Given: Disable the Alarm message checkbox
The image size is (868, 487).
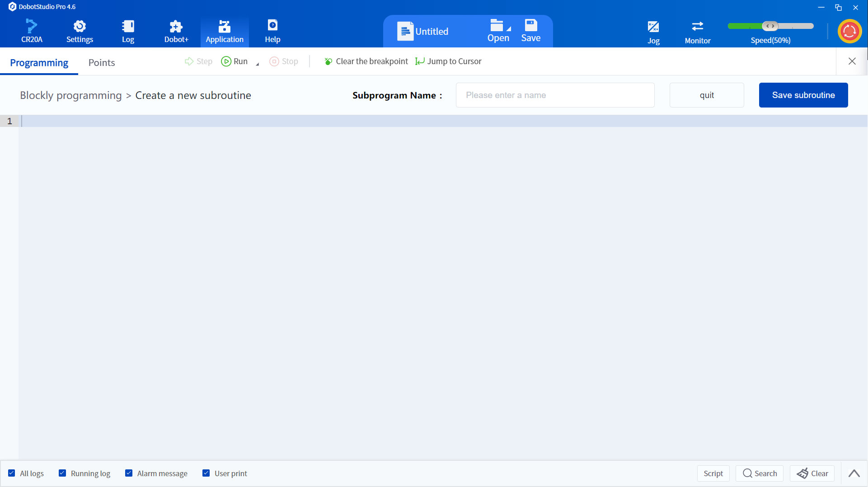Looking at the screenshot, I should pos(129,473).
